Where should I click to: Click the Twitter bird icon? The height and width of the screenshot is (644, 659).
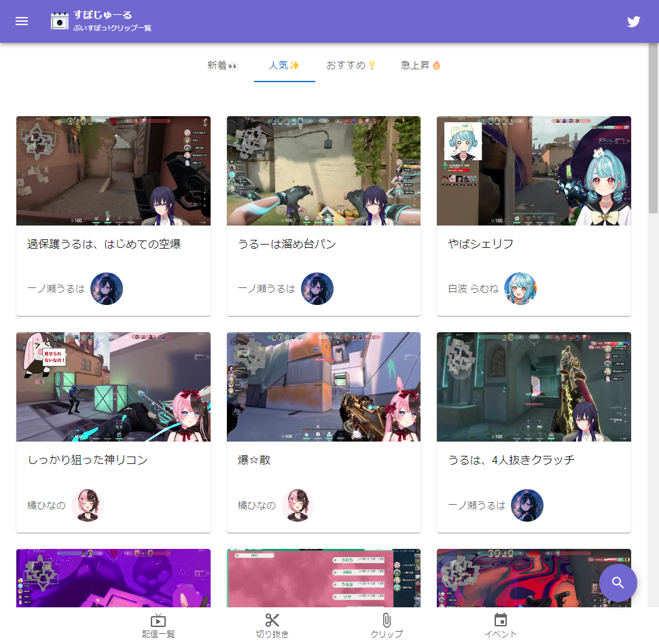(x=633, y=21)
